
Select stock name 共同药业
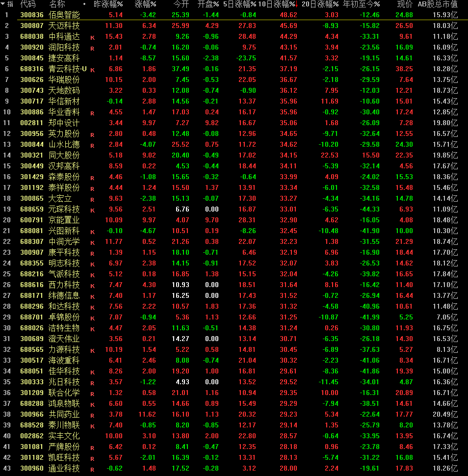click(x=64, y=414)
